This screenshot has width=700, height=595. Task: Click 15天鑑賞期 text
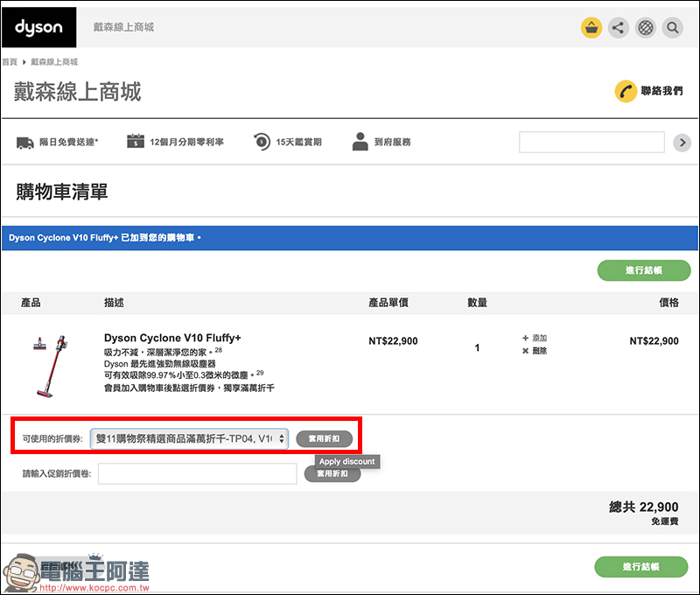tap(298, 142)
